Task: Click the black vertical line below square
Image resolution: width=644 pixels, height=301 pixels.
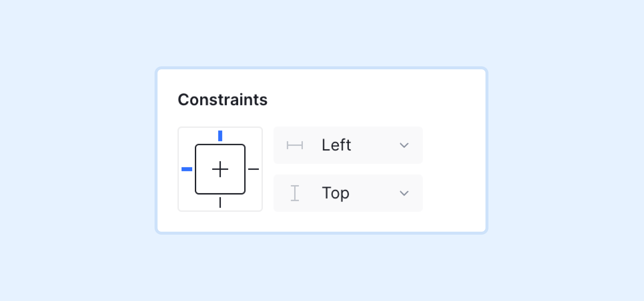Action: click(220, 202)
